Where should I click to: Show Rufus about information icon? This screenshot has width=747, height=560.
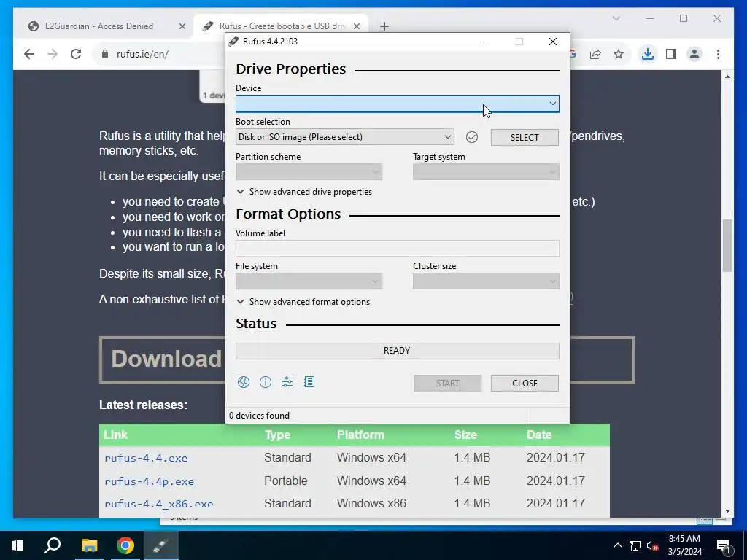click(266, 382)
